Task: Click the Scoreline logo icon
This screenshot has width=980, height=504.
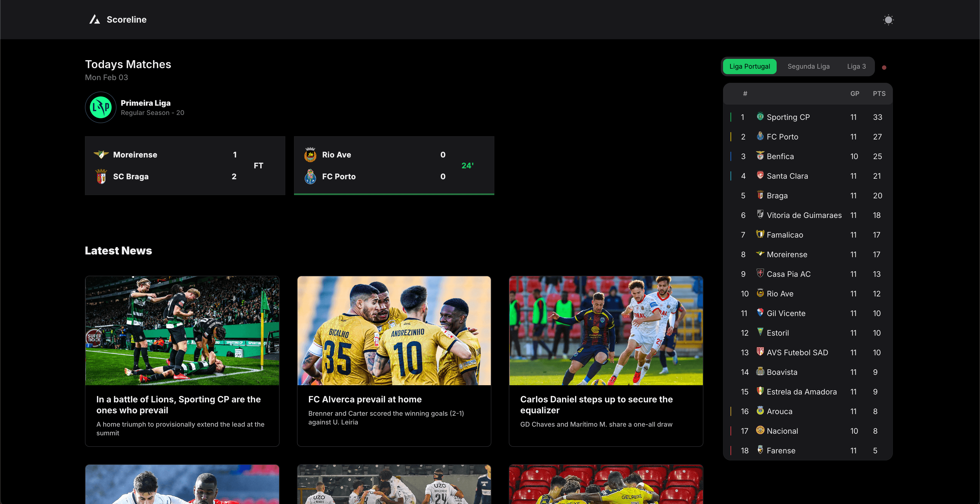Action: (95, 19)
